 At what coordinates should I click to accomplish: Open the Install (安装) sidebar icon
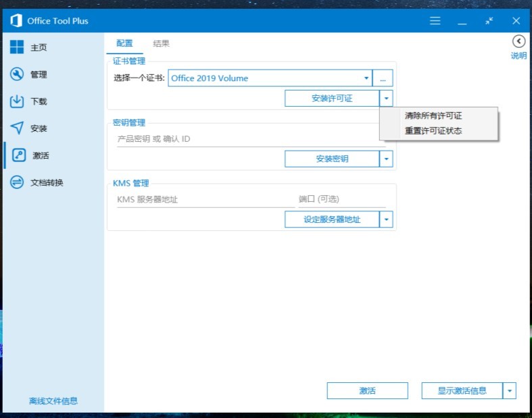[17, 128]
